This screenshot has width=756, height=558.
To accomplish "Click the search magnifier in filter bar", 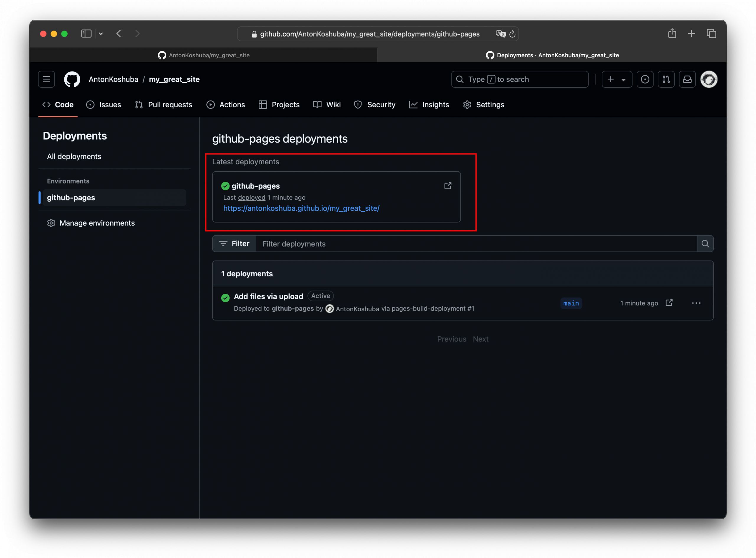I will [x=705, y=244].
